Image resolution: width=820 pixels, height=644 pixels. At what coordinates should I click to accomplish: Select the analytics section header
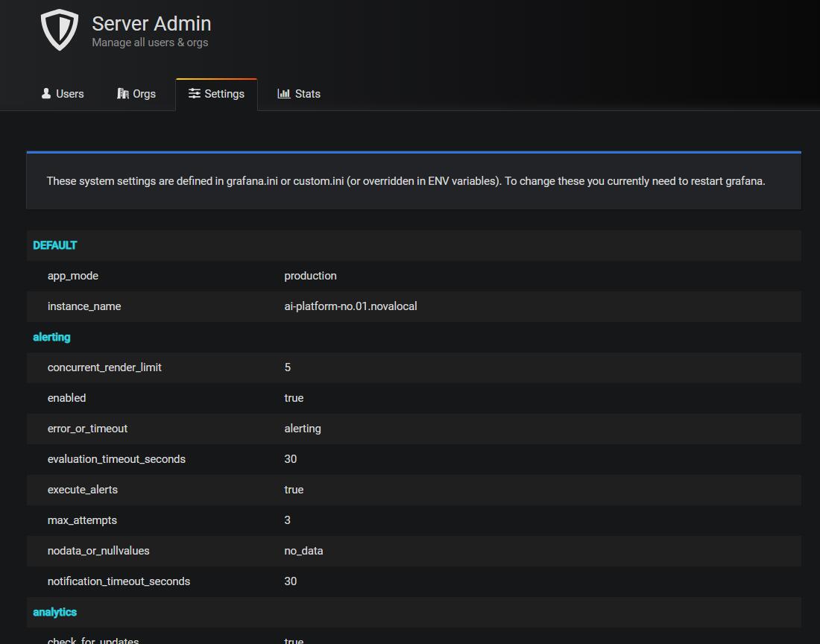(x=54, y=612)
